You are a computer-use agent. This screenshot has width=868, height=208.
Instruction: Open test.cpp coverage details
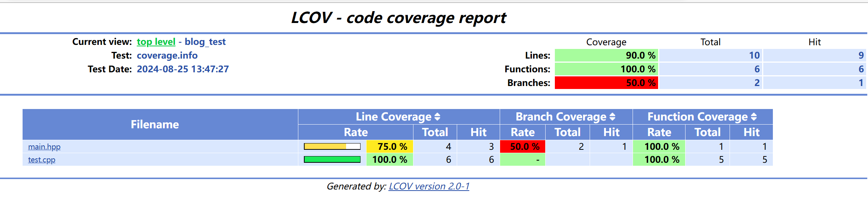point(41,160)
